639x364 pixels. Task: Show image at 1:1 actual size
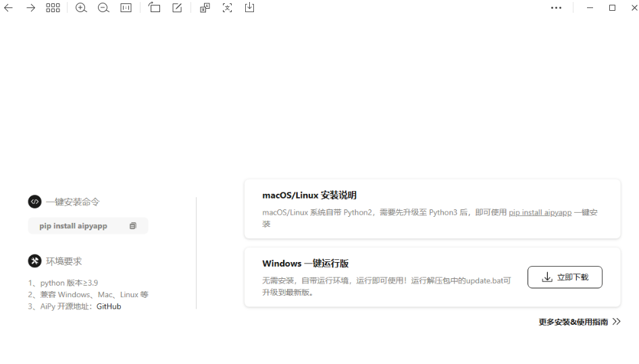(126, 8)
